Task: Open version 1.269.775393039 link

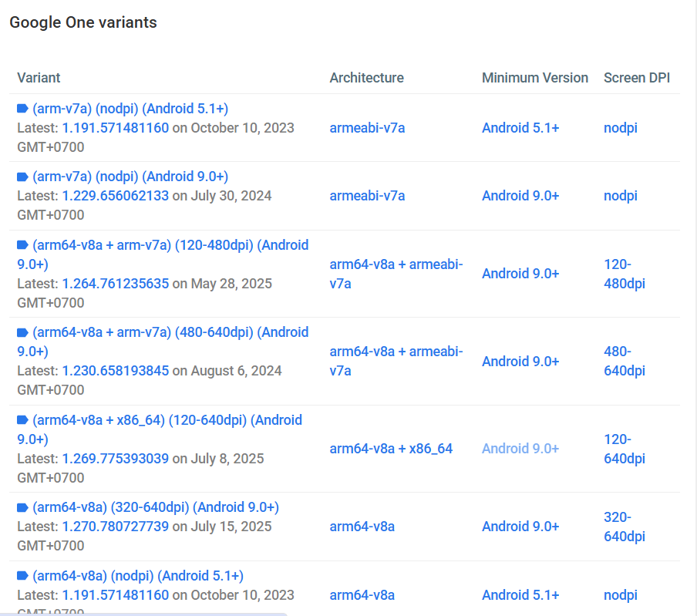Action: 116,459
